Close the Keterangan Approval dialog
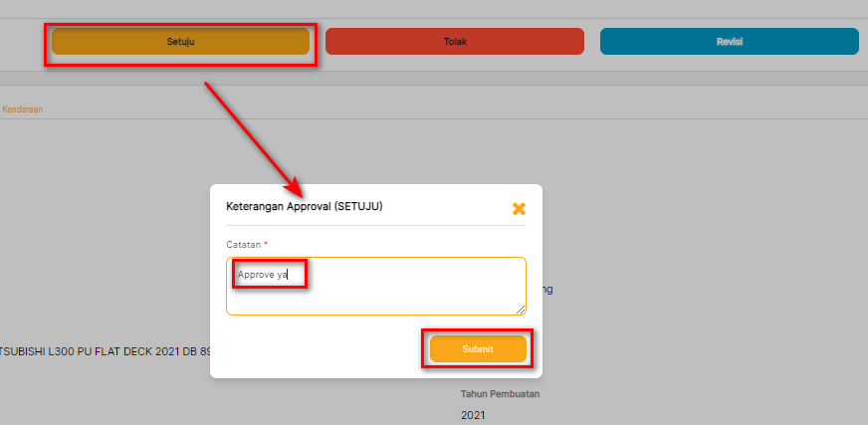The width and height of the screenshot is (868, 425). click(x=518, y=209)
